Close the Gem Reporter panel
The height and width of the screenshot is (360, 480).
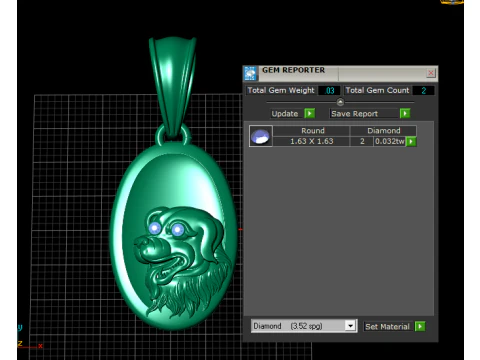tap(431, 73)
